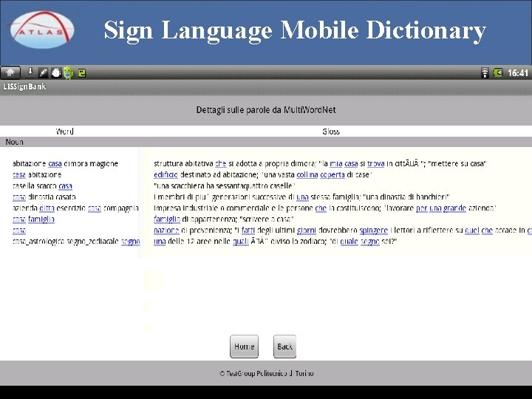Follow the 'per' gloss link
Screen dimensions: 532x399
coord(422,208)
